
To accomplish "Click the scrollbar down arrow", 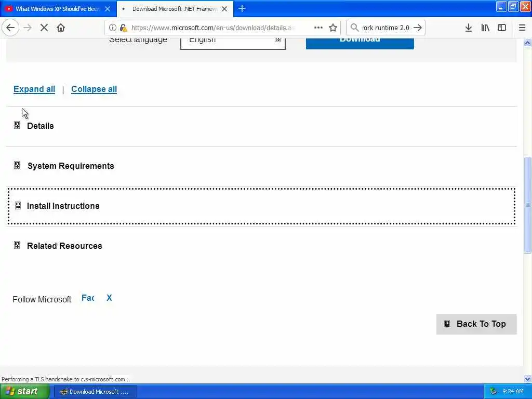I will (527, 379).
